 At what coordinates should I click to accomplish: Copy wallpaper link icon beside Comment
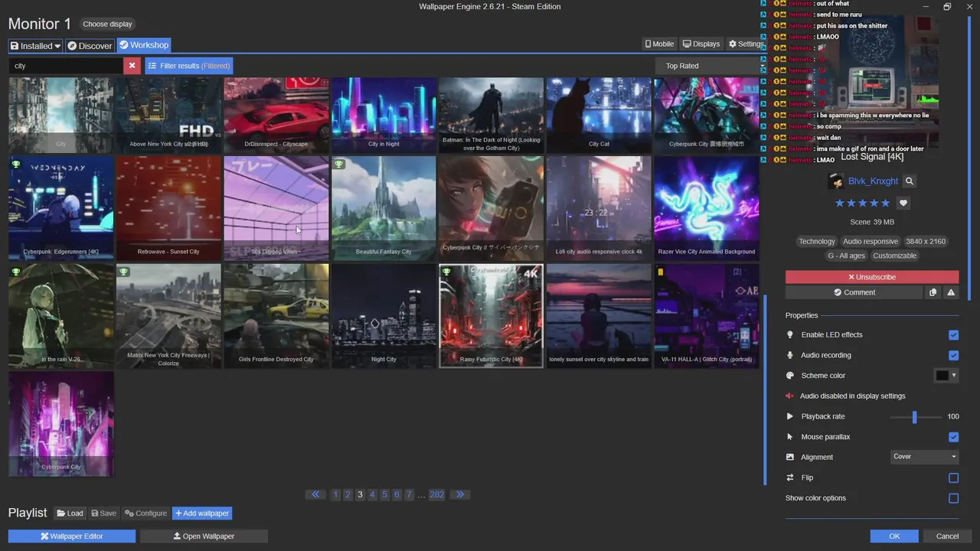point(933,292)
